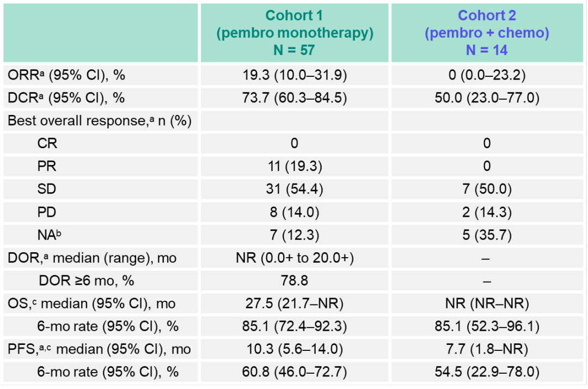The image size is (588, 389).
Task: Select the PD value 8 (14.0)
Action: tap(295, 212)
